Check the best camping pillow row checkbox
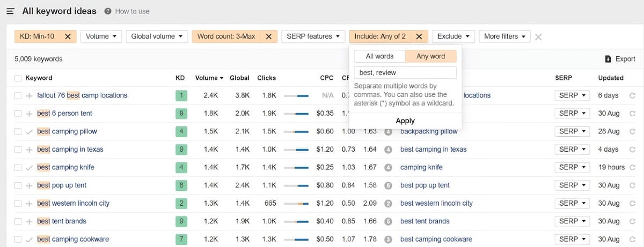 (18, 131)
